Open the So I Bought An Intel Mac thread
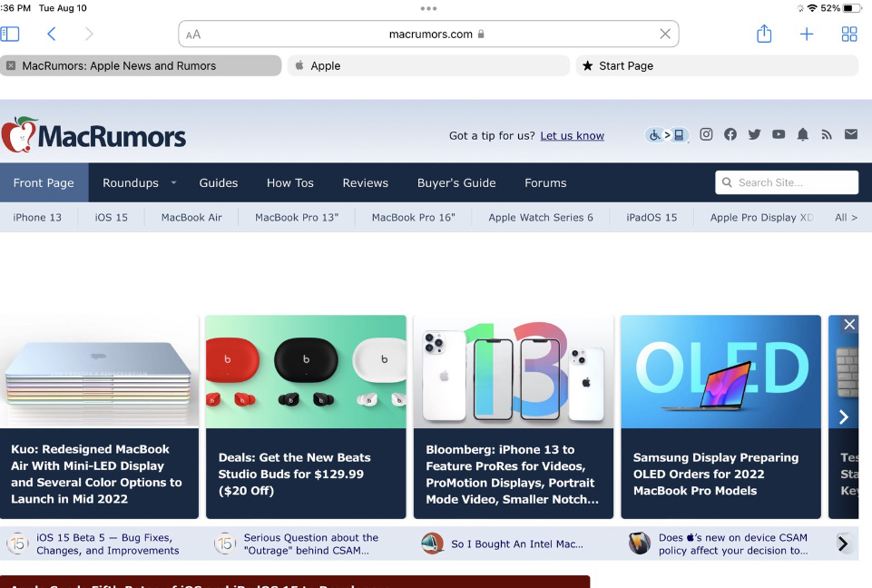 (517, 544)
